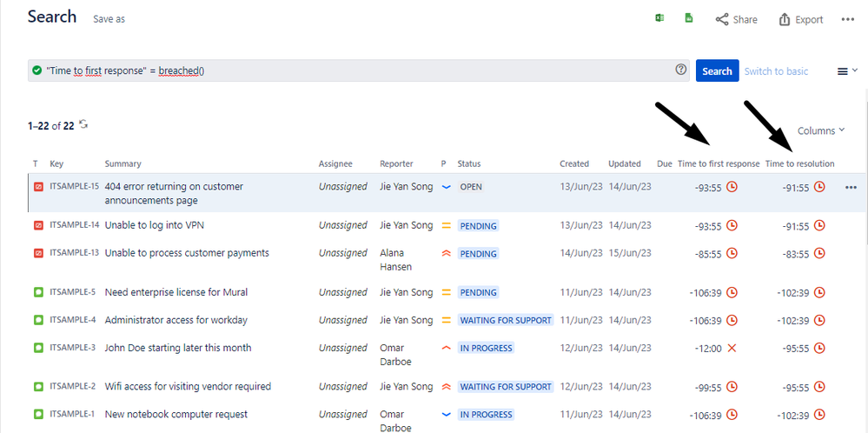Viewport: 868px width, 433px height.
Task: Open John Doe starting later summary
Action: (x=178, y=348)
